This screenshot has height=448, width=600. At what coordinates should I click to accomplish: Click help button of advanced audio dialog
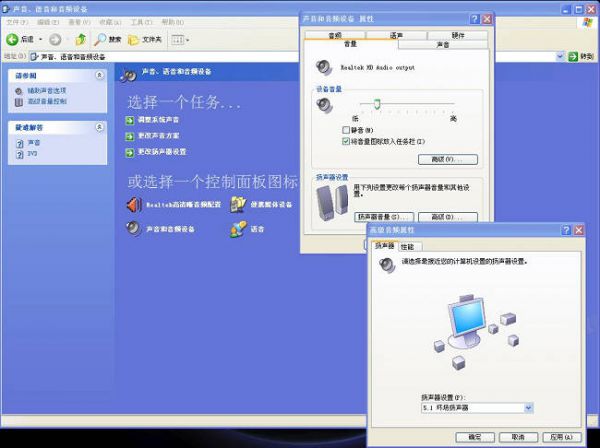566,230
